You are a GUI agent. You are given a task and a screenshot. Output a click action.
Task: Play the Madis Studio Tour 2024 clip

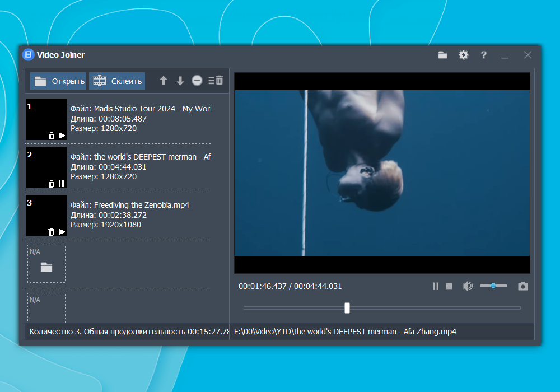(62, 136)
